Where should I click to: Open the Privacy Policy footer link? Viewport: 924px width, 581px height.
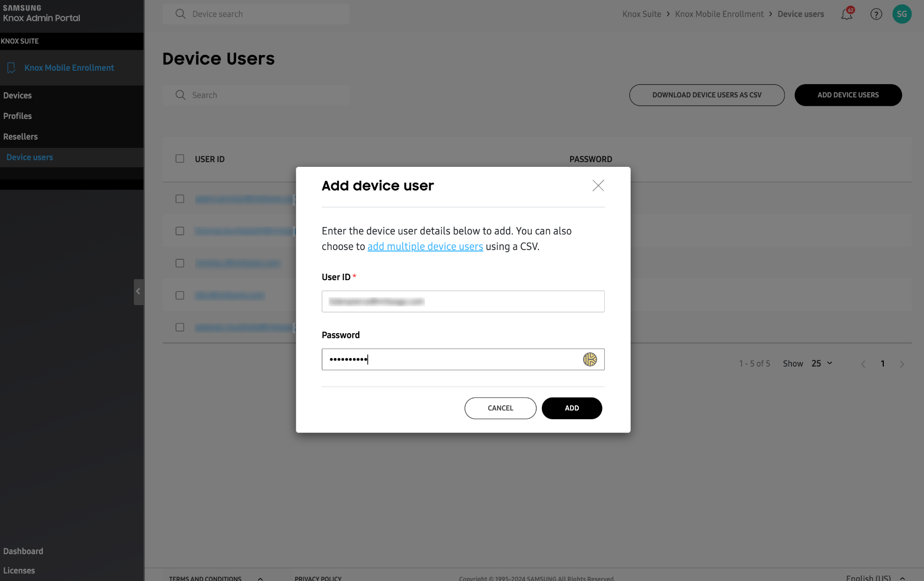[318, 578]
